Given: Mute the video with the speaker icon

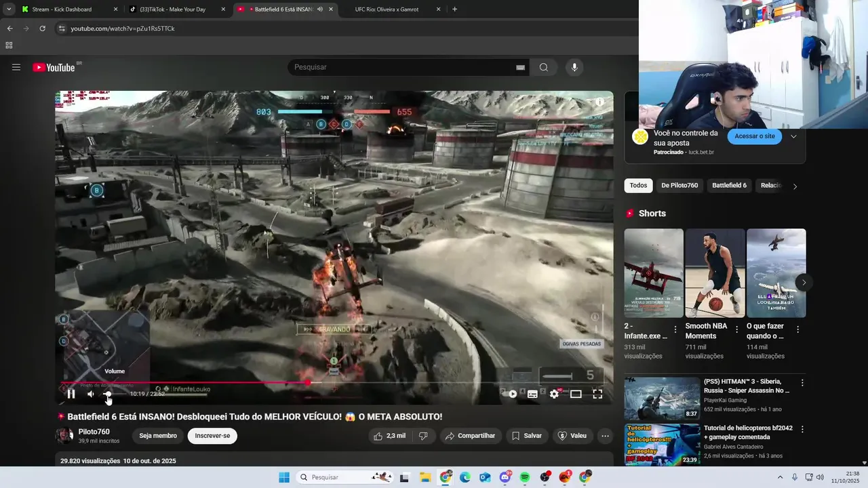Looking at the screenshot, I should click(90, 394).
